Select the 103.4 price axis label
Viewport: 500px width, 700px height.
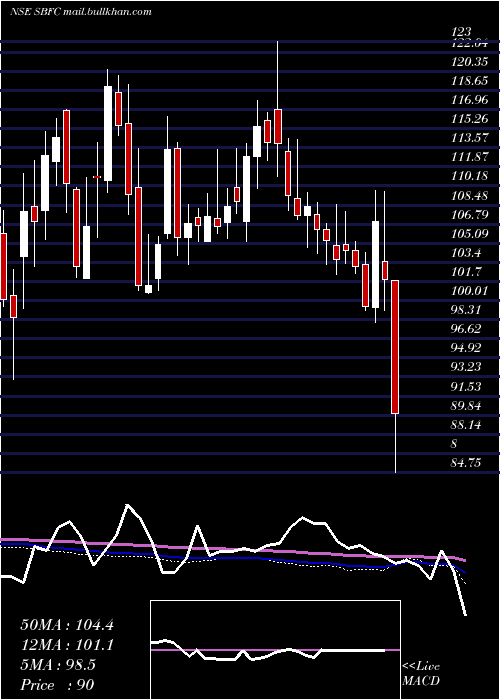click(x=466, y=253)
